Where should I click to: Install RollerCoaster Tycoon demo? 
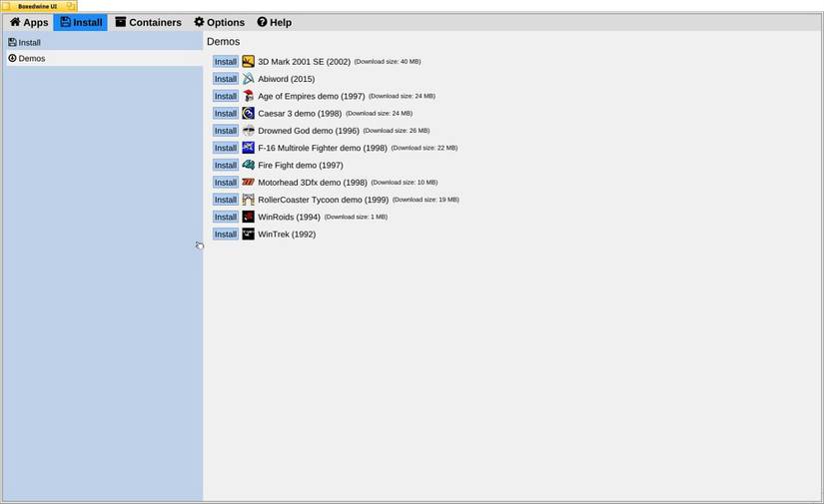pyautogui.click(x=226, y=200)
